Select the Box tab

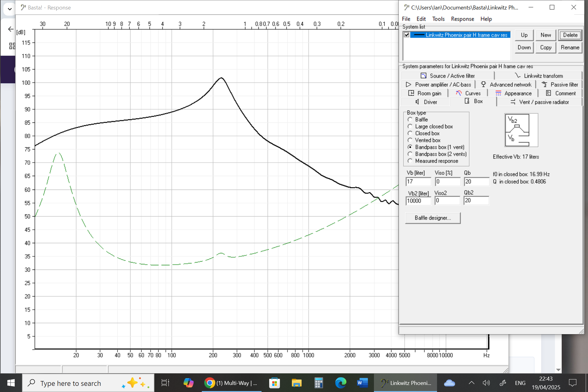point(473,101)
